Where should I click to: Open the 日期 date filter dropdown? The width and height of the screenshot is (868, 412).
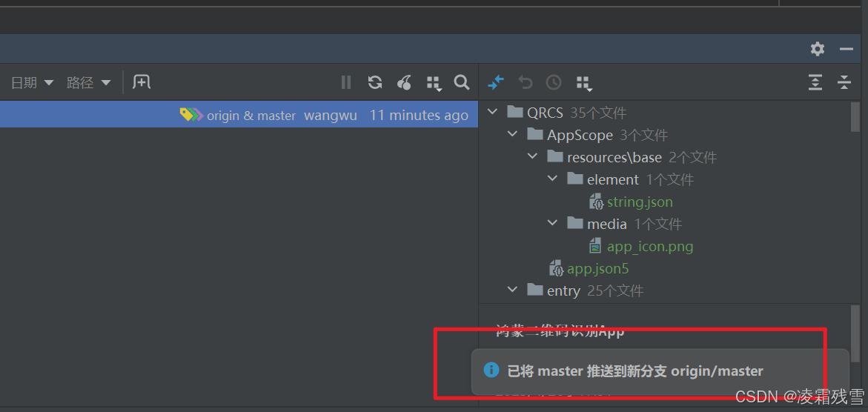32,82
